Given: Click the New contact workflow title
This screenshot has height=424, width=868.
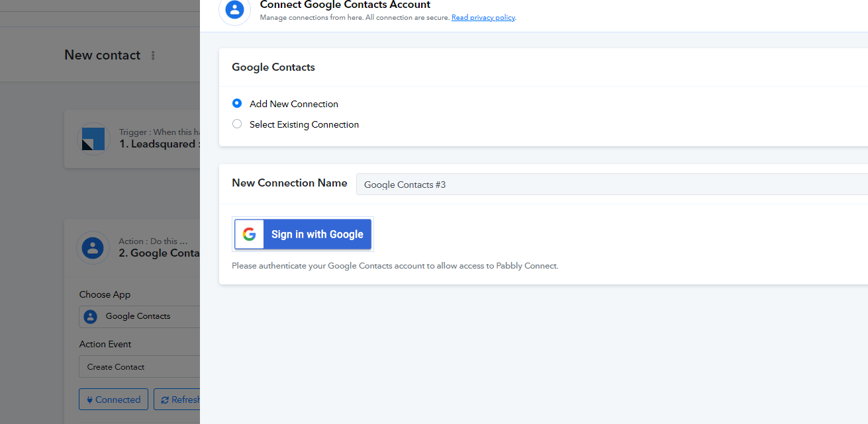Looking at the screenshot, I should 102,55.
